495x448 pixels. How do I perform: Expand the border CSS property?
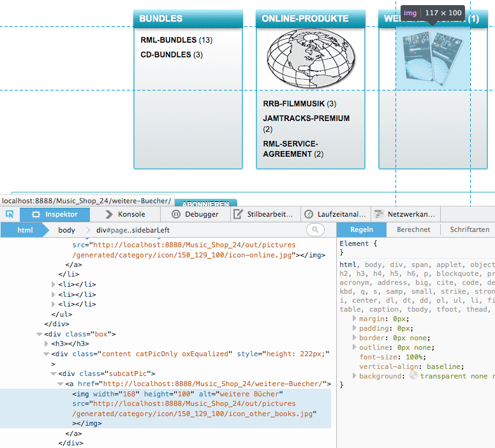pyautogui.click(x=355, y=338)
